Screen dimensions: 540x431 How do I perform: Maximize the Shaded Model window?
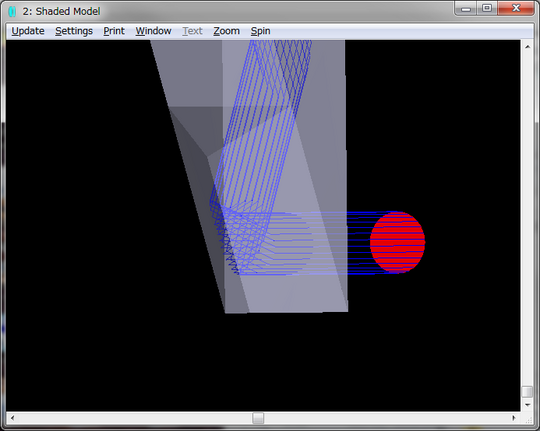coord(487,9)
